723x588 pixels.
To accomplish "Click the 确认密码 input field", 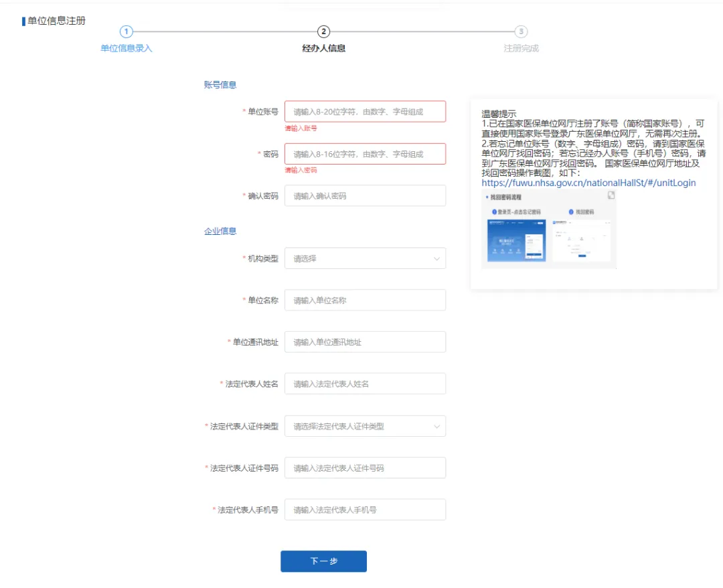I will [365, 196].
